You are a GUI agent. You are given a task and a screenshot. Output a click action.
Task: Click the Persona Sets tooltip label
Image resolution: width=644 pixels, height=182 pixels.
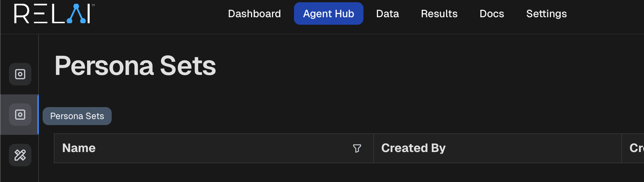click(77, 116)
